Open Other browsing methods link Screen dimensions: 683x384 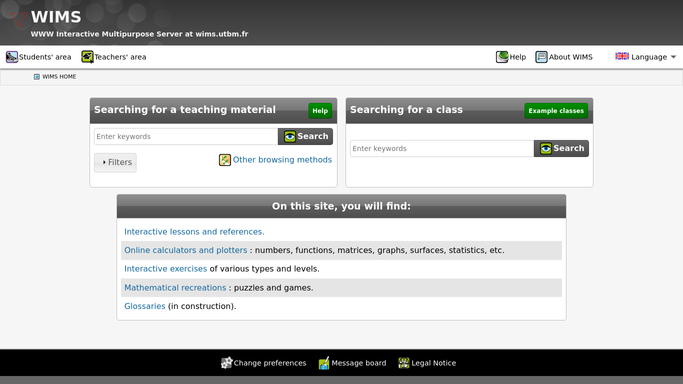pos(282,160)
